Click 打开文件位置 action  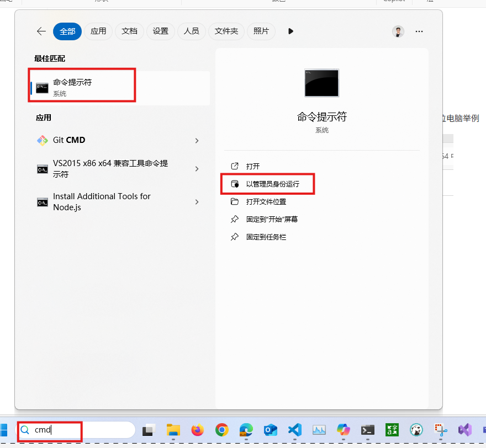point(266,201)
